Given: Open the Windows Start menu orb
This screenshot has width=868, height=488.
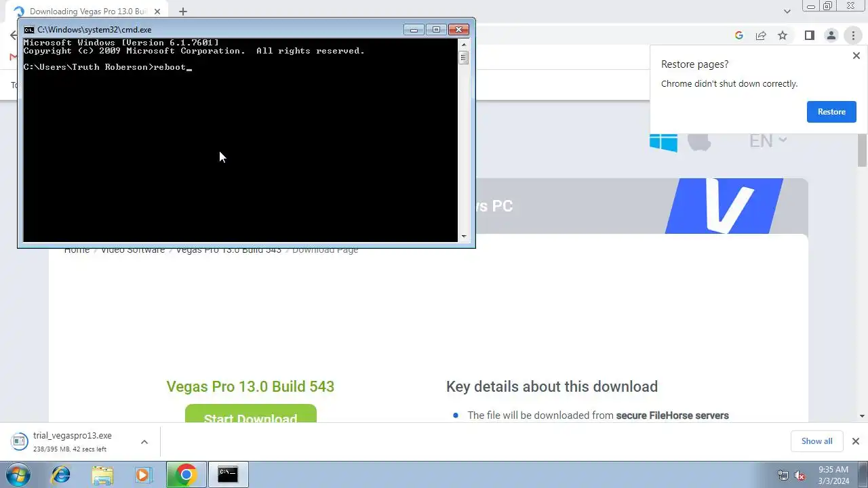Looking at the screenshot, I should 18,474.
